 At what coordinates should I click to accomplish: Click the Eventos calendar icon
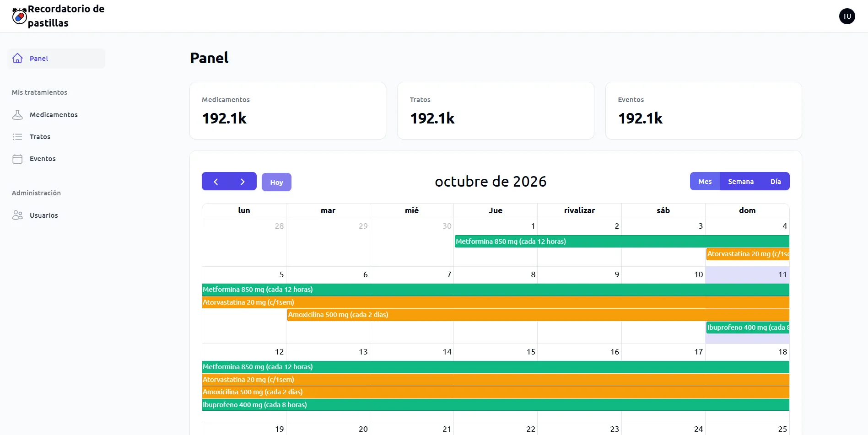click(17, 159)
